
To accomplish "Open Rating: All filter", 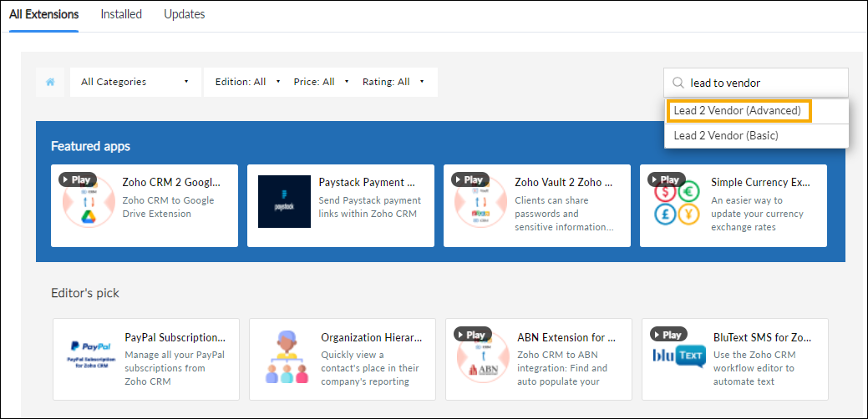I will tap(393, 82).
